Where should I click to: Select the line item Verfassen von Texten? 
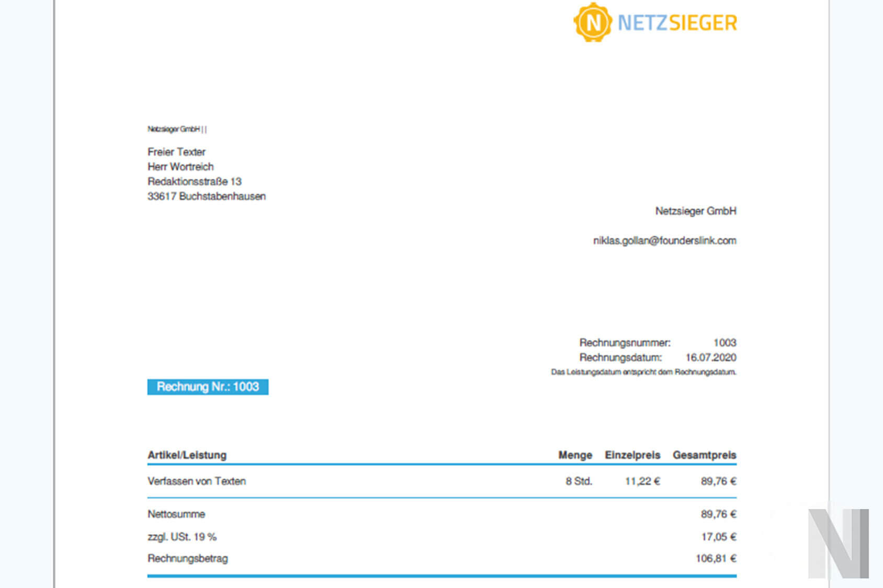pyautogui.click(x=197, y=481)
